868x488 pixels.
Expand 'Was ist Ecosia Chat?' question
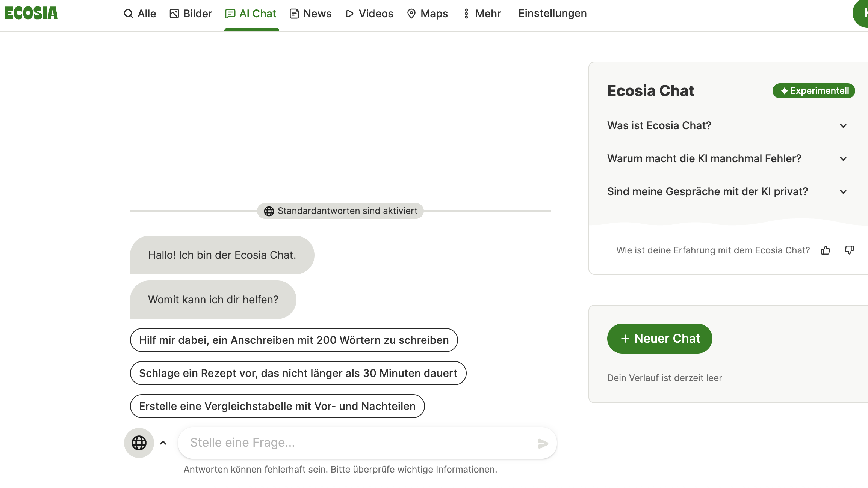pos(727,125)
